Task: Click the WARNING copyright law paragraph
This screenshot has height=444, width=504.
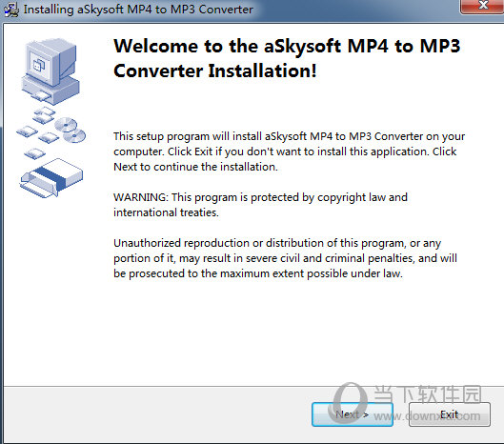Action: coord(260,205)
